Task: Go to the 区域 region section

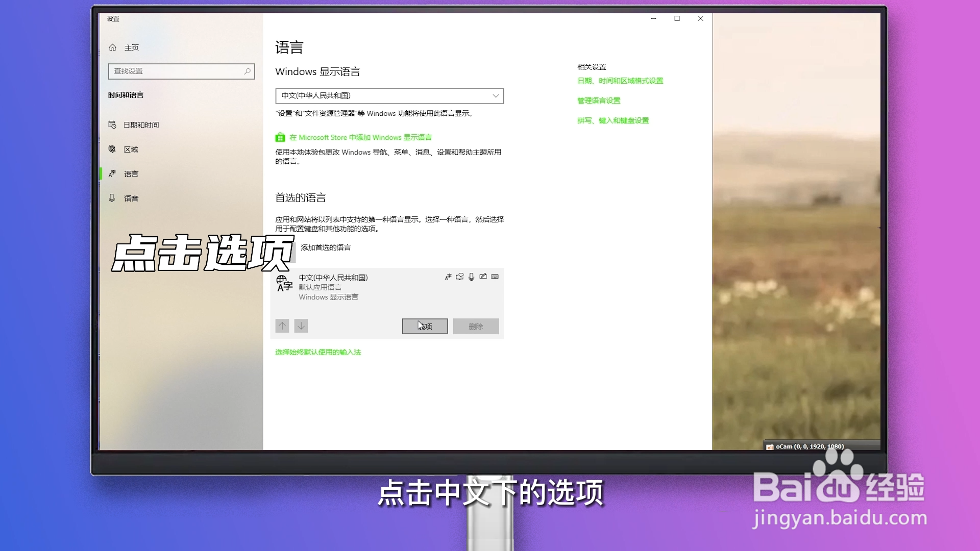Action: (131, 149)
